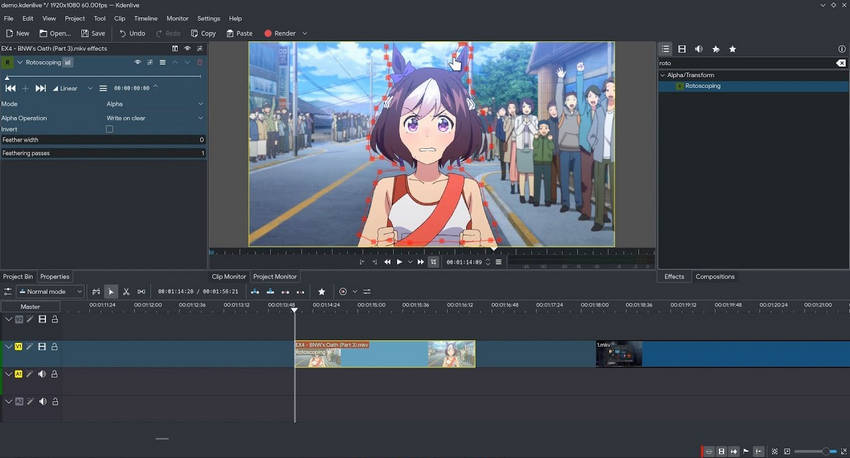Click the Copy toolbar button
The image size is (850, 458).
pyautogui.click(x=203, y=33)
